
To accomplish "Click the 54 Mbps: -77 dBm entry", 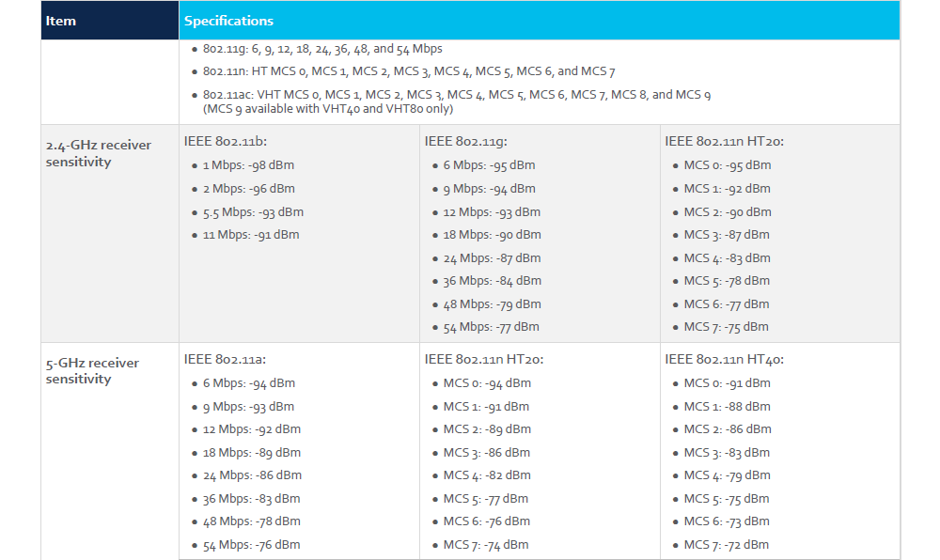I will coord(491,327).
